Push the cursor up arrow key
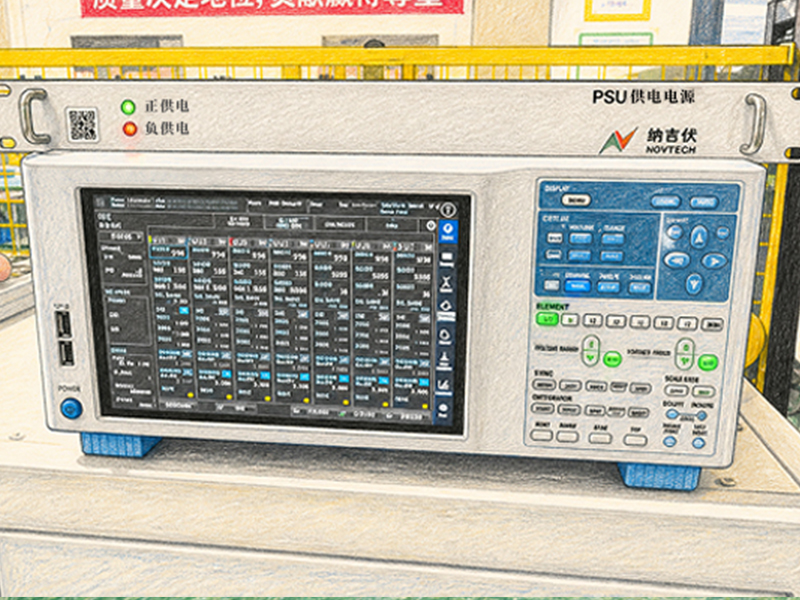This screenshot has height=600, width=800. [x=698, y=237]
